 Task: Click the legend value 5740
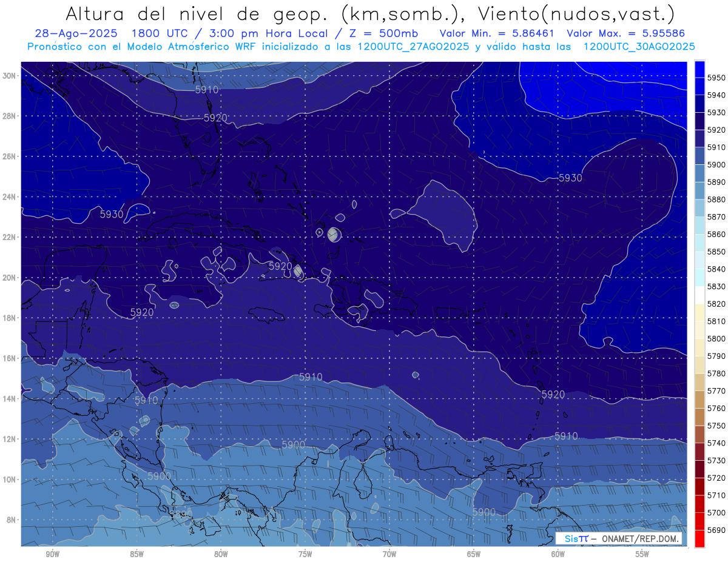coord(716,443)
